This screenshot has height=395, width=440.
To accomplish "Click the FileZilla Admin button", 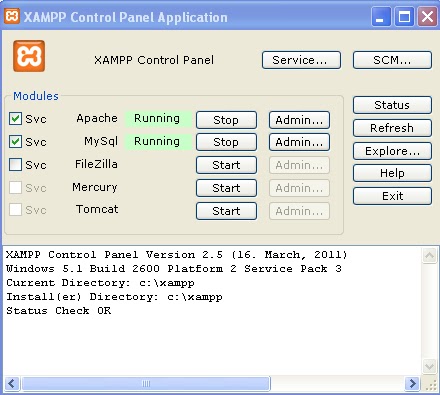I will (299, 165).
